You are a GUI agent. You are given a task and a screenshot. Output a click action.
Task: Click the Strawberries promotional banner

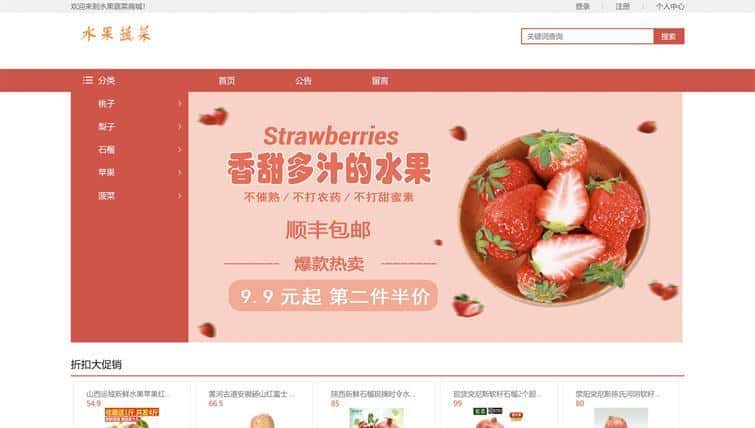pyautogui.click(x=435, y=217)
